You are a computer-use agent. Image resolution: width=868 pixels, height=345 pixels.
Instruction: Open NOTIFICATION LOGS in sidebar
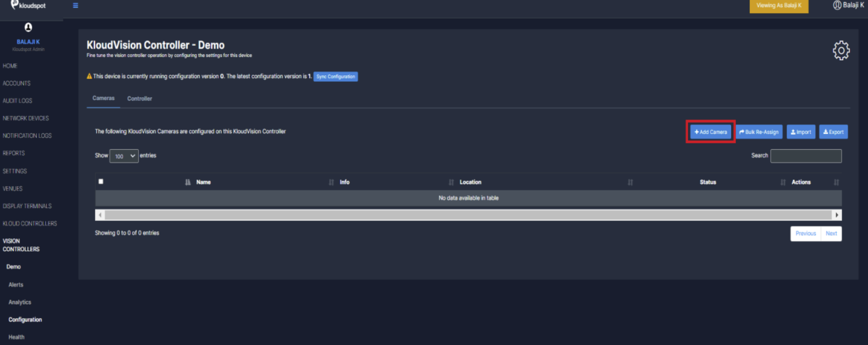(x=27, y=136)
